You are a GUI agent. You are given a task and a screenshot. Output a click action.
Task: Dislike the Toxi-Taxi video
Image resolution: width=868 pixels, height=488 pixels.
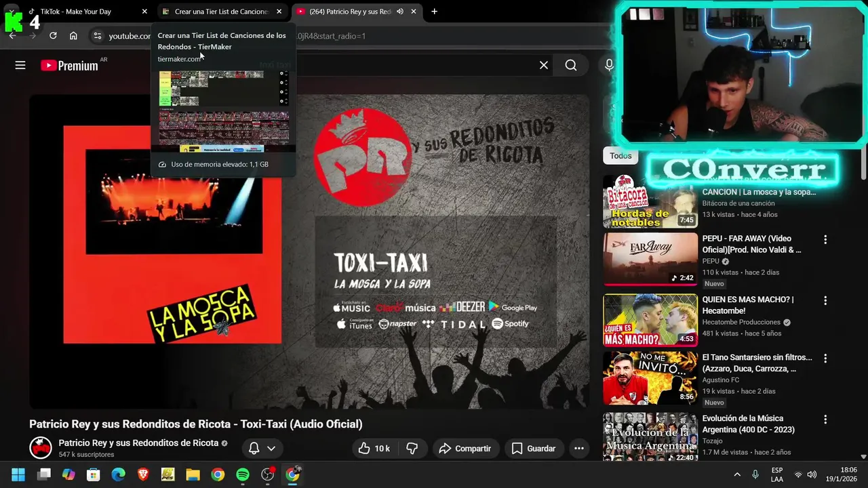click(x=412, y=448)
